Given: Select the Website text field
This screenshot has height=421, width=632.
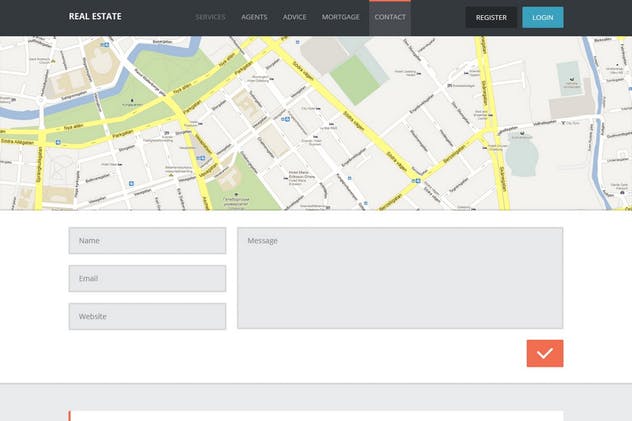Looking at the screenshot, I should (x=147, y=316).
